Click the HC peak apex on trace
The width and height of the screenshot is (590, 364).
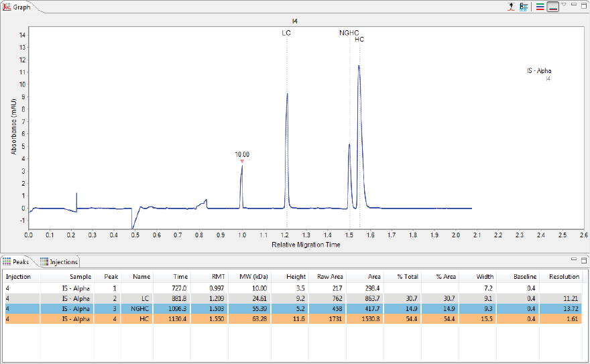[359, 66]
